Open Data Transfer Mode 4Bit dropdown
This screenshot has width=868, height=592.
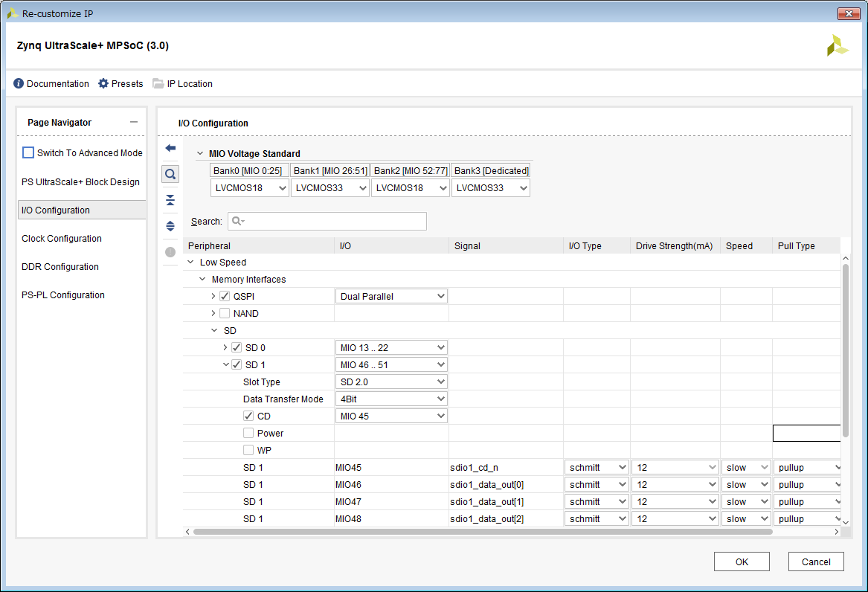tap(391, 399)
